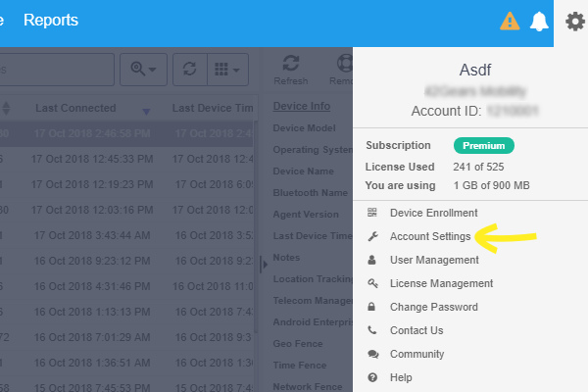
Task: Click the Agent Version label
Action: 306,215
